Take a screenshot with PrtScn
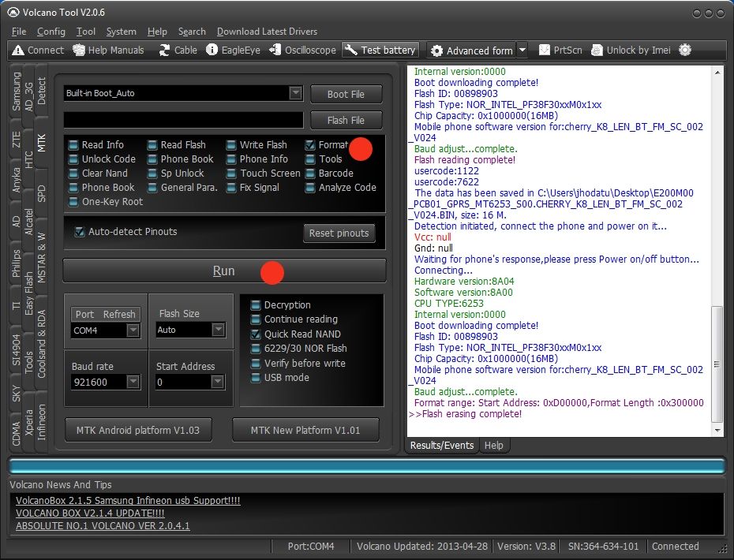Screen dimensions: 734x560 tap(545, 50)
